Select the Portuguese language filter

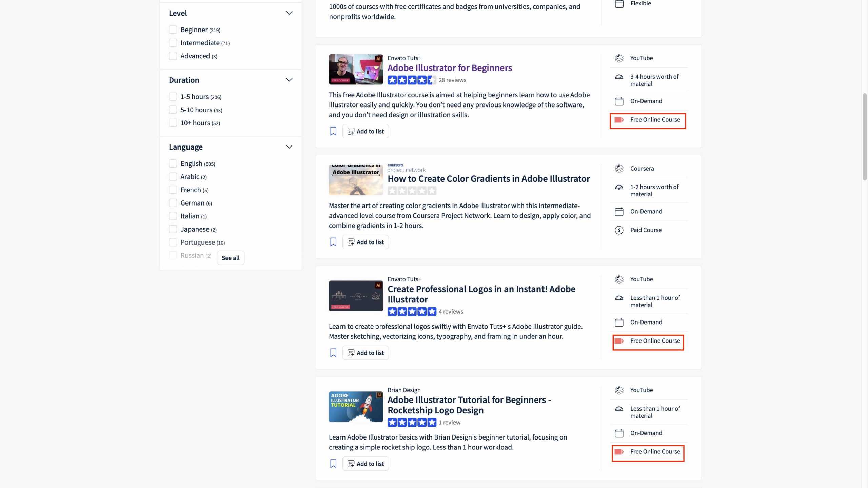pyautogui.click(x=173, y=242)
